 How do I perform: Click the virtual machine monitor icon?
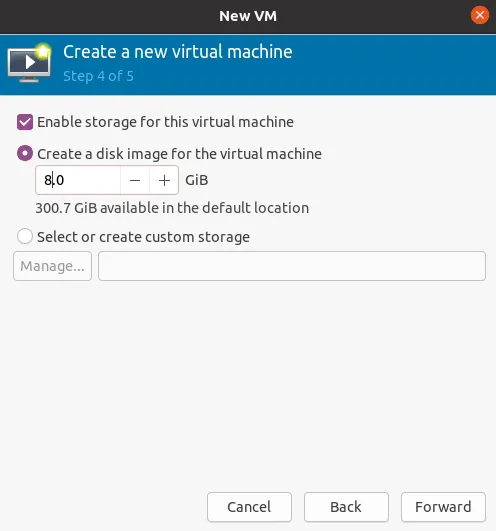[29, 63]
